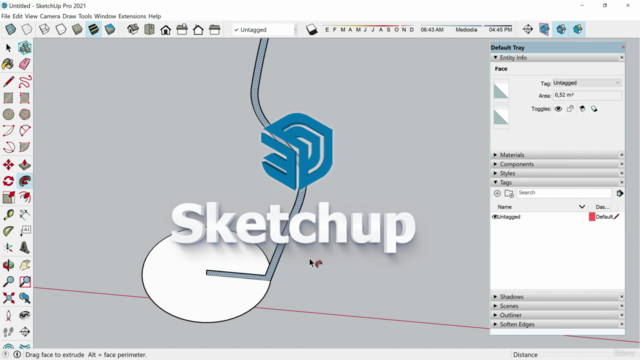Viewport: 640px width, 360px height.
Task: Collapse the Entity Info panel
Action: pyautogui.click(x=496, y=58)
